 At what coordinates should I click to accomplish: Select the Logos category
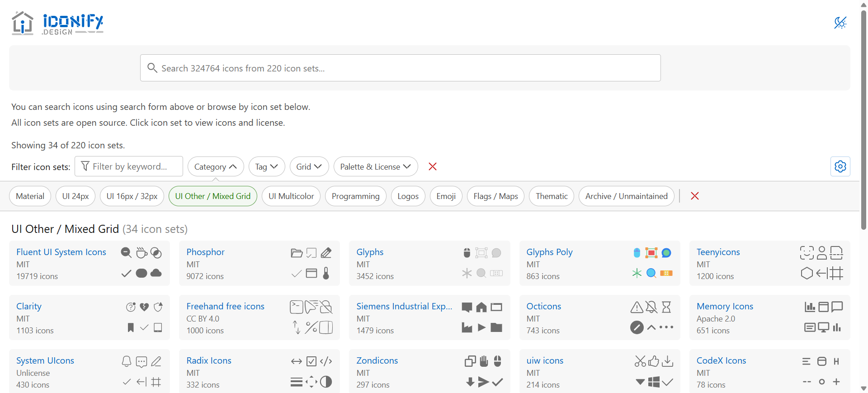click(x=408, y=196)
